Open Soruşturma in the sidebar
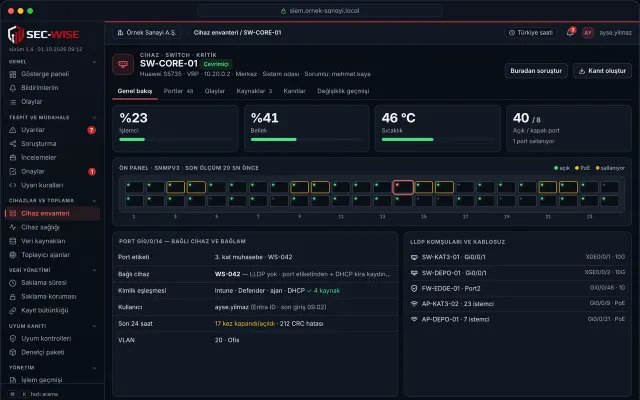Image resolution: width=640 pixels, height=400 pixels. [x=52, y=144]
